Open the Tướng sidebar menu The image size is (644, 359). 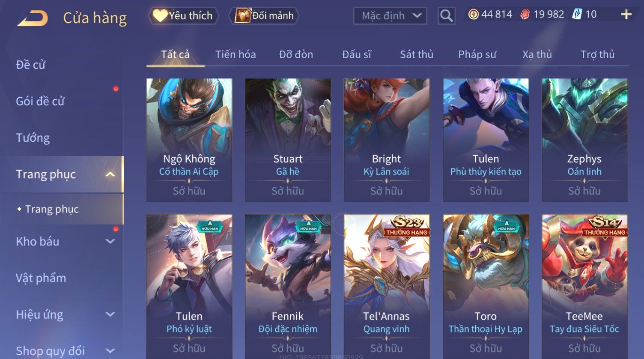[33, 138]
